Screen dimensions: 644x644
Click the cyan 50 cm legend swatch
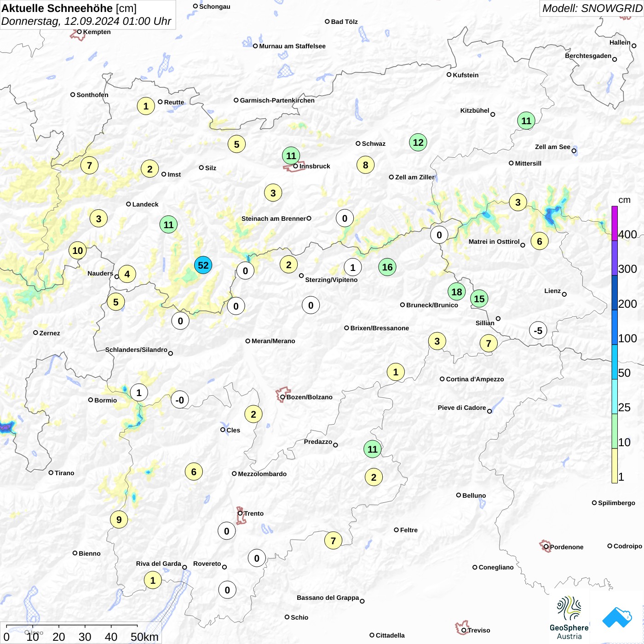point(615,362)
